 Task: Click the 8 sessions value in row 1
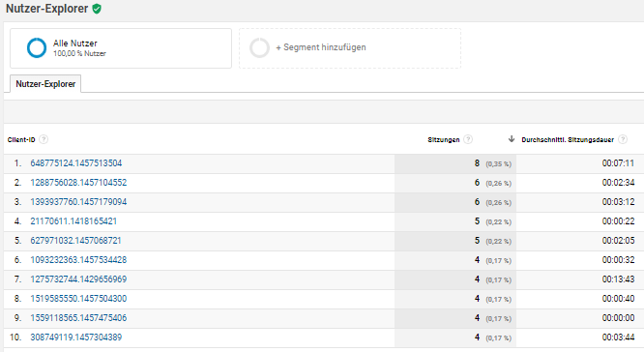click(x=477, y=163)
